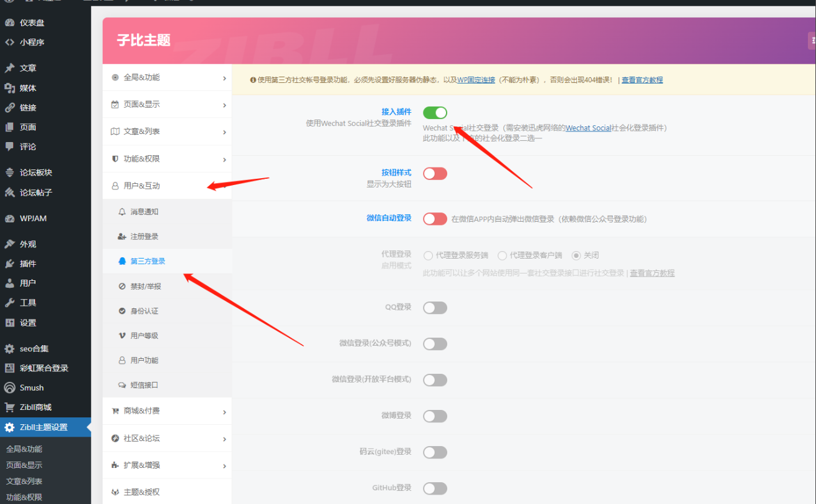Select the 代理登录服务端 radio option
This screenshot has height=504, width=816.
pos(428,255)
